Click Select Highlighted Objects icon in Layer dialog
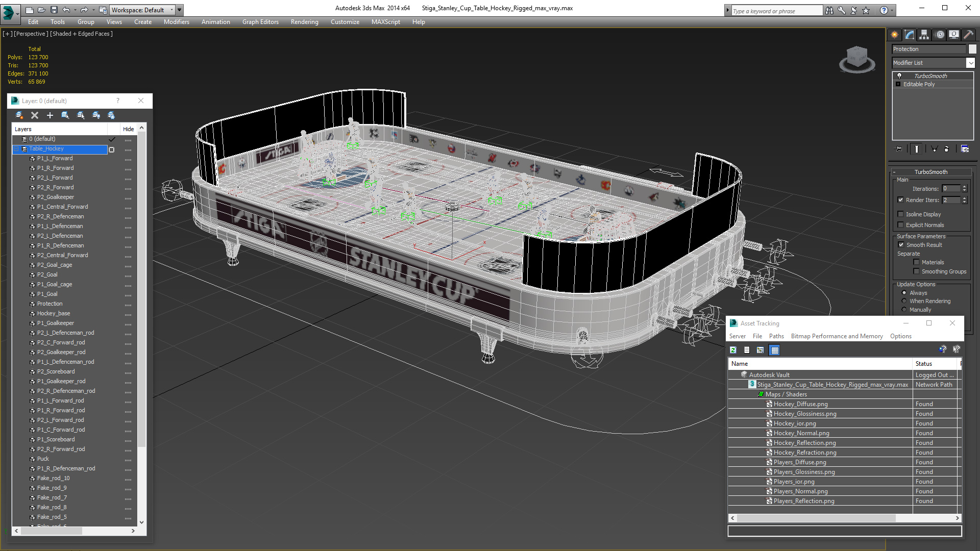 point(65,115)
